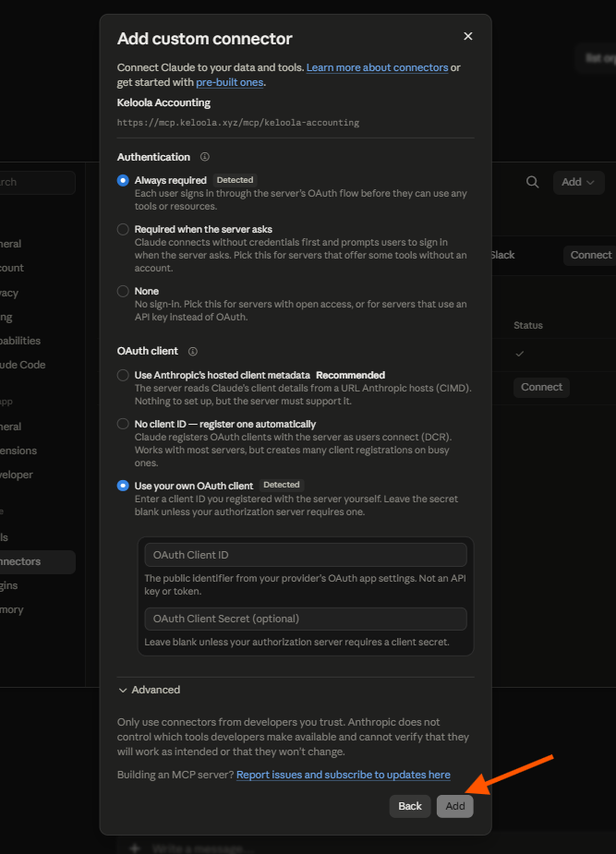Select Always required authentication

click(123, 180)
